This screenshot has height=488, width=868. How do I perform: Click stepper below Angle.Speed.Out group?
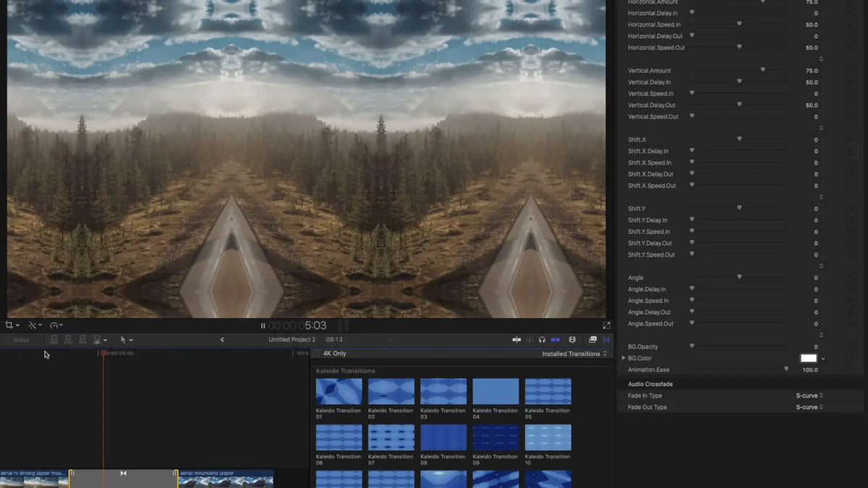[x=820, y=335]
